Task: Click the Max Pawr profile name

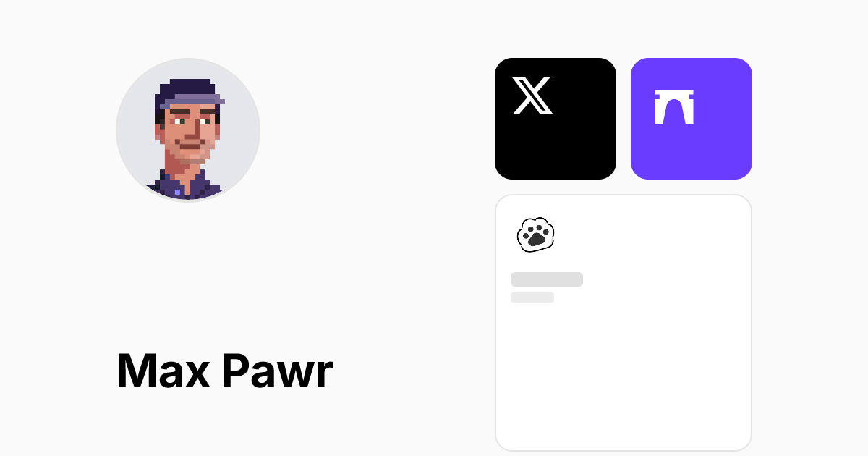Action: [x=224, y=371]
